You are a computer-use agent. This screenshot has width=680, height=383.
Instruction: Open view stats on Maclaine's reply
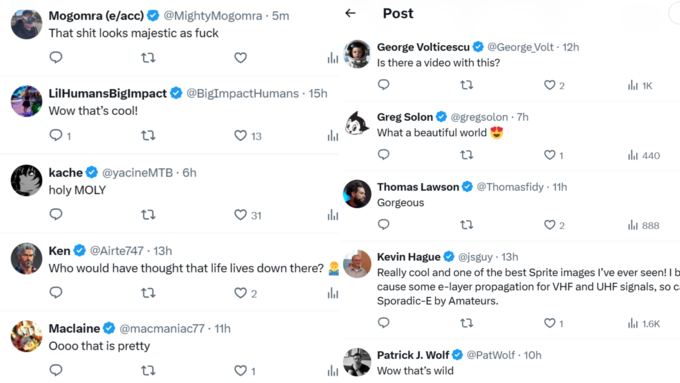[x=333, y=370]
